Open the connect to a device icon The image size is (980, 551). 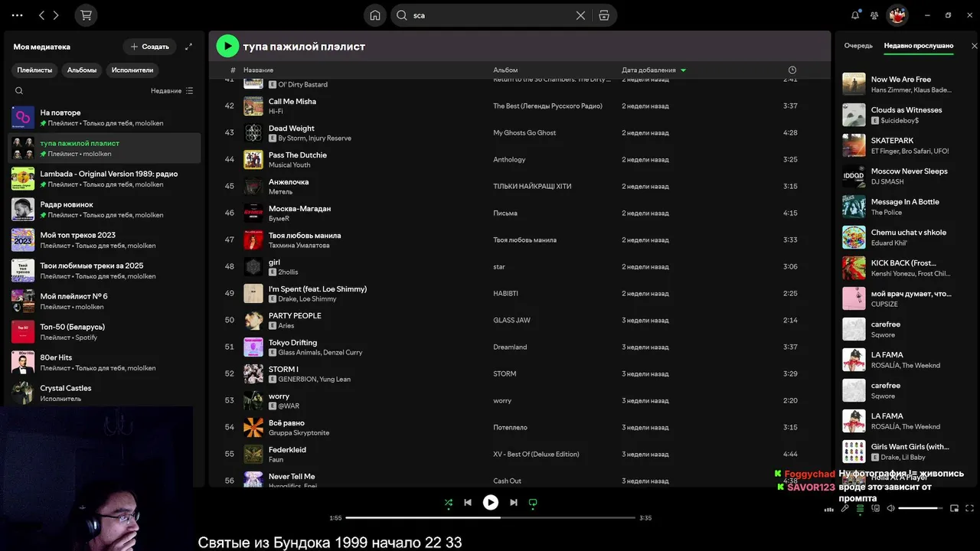coord(874,508)
